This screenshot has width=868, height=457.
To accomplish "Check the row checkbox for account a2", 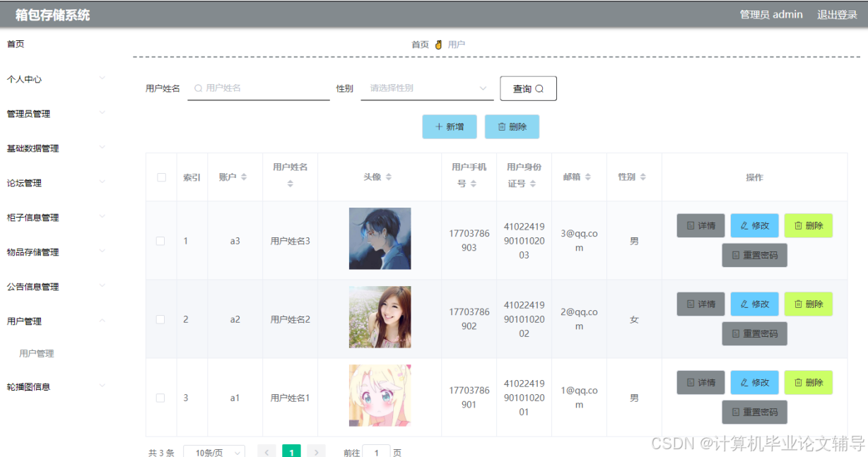I will click(160, 319).
